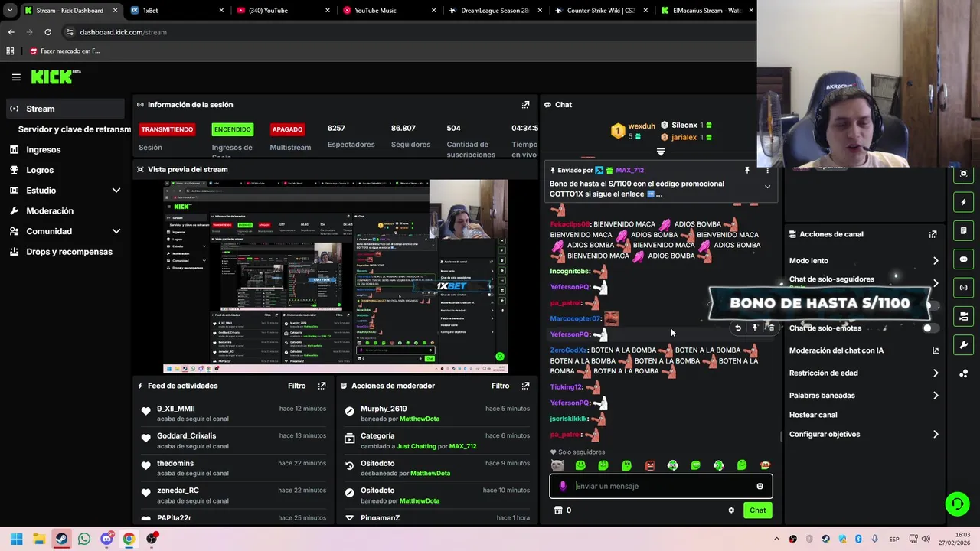
Task: Insert the red angry emote
Action: [x=649, y=465]
